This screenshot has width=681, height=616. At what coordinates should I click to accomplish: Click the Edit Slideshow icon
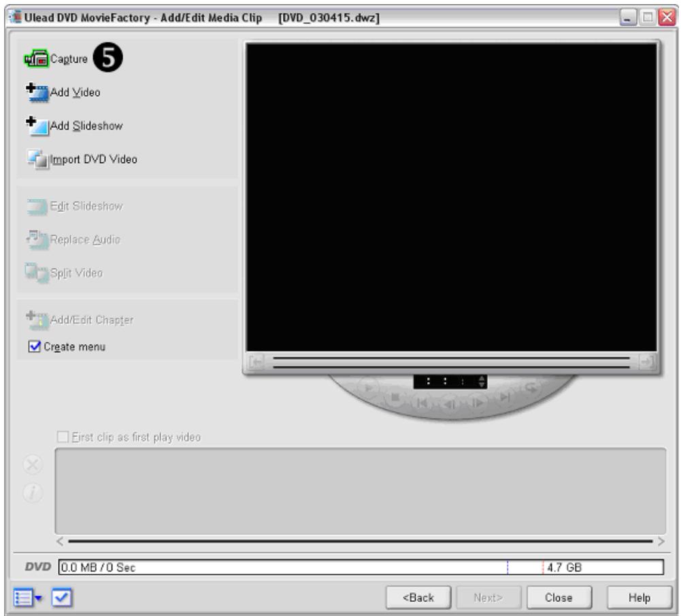37,207
